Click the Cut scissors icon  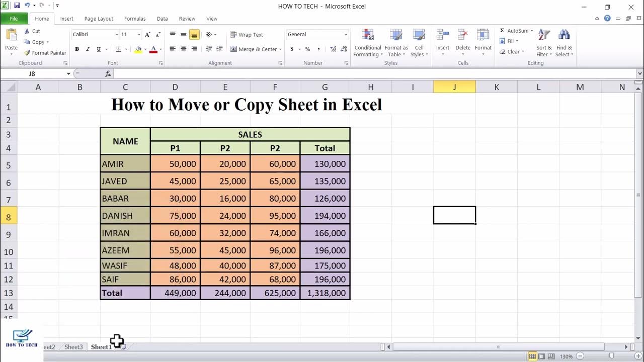point(27,31)
